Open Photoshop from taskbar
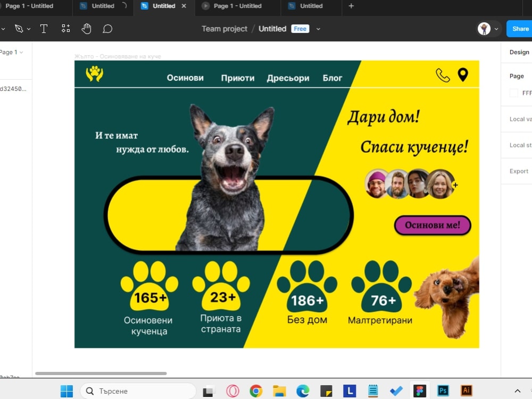 pos(443,390)
